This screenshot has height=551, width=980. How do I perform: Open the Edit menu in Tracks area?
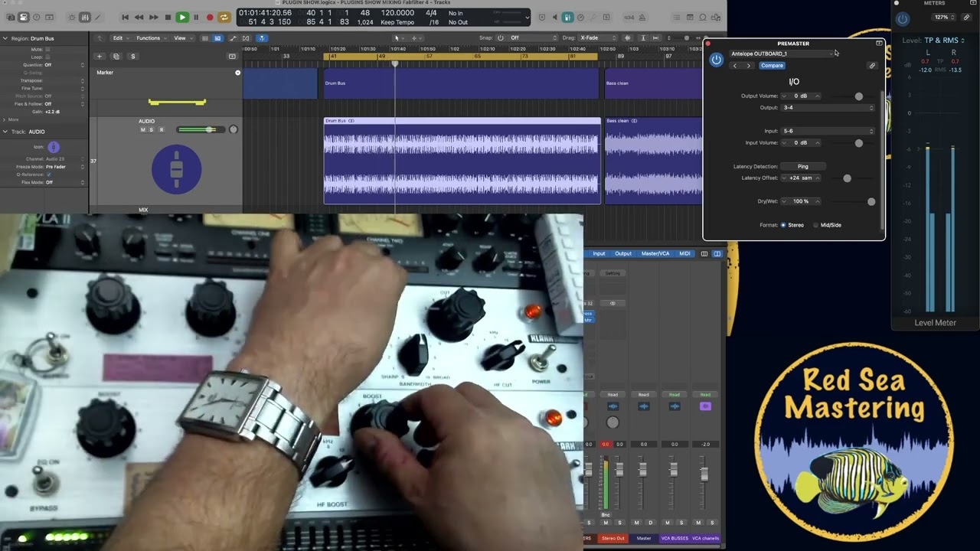(120, 37)
